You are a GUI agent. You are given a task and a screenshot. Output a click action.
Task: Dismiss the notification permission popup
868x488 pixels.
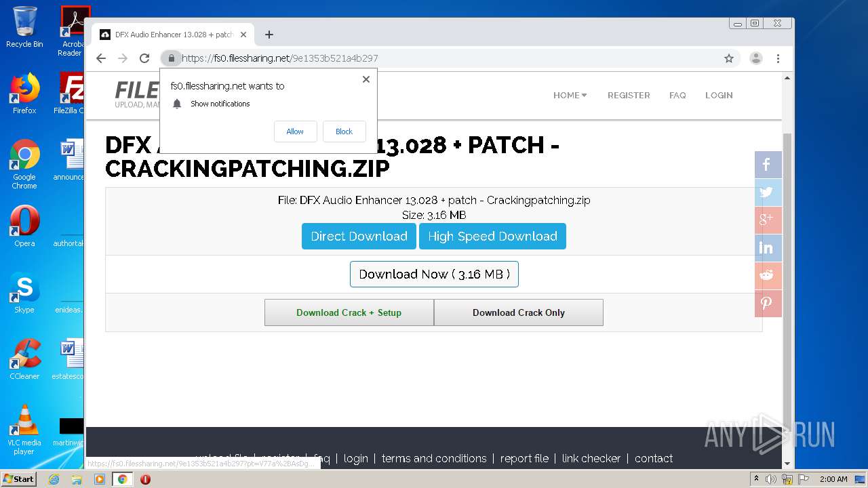[366, 79]
